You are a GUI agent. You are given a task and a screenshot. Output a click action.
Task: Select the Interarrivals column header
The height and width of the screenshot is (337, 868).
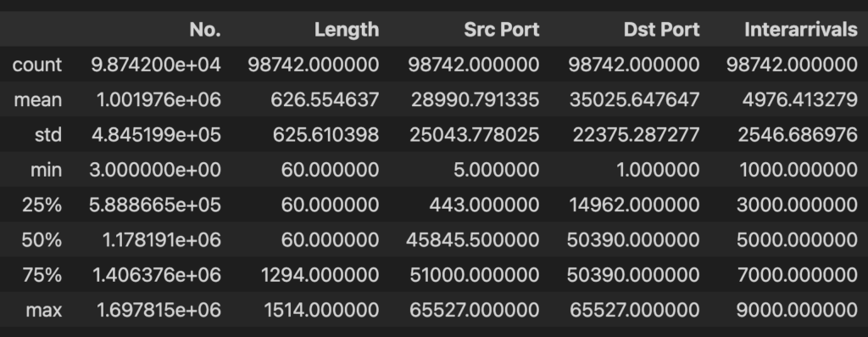click(801, 30)
